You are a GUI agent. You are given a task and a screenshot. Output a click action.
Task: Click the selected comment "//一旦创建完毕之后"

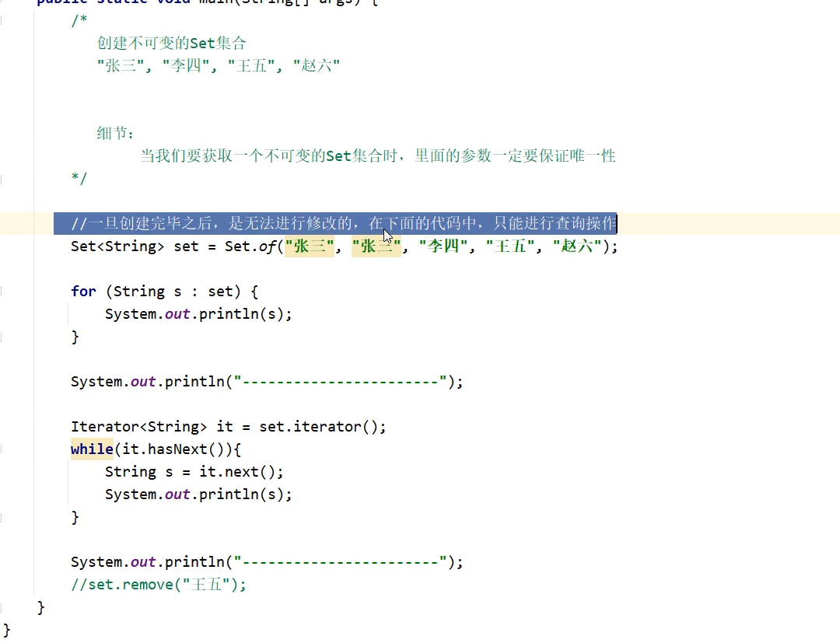click(344, 223)
